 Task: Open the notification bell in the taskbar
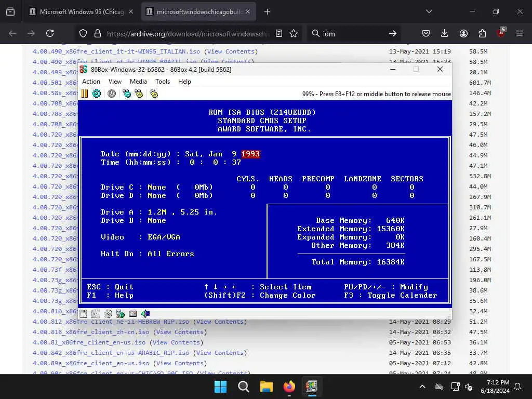coord(518,387)
